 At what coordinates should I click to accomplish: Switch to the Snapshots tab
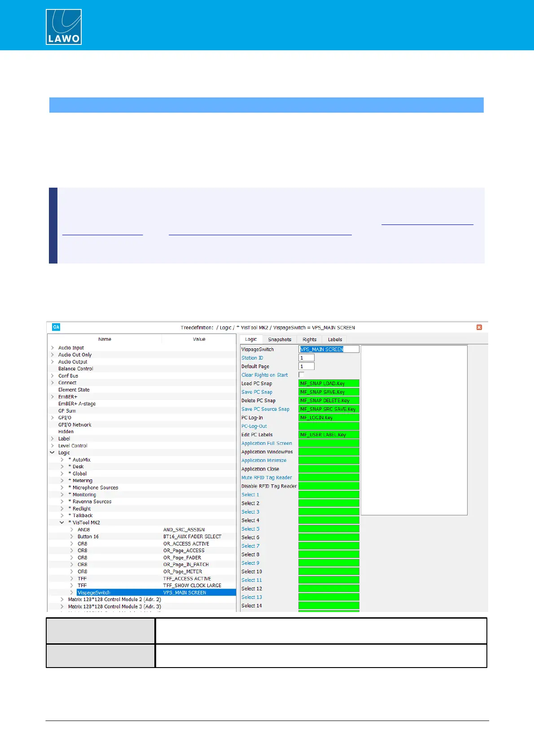[x=280, y=339]
